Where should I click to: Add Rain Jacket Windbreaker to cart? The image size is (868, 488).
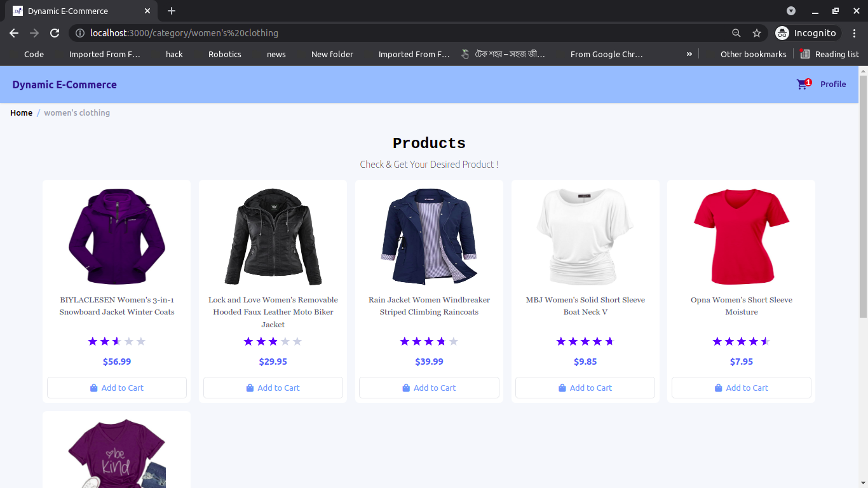tap(429, 388)
